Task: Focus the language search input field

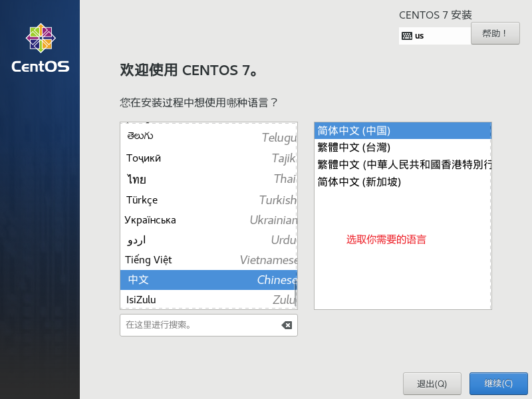Action: (x=209, y=325)
